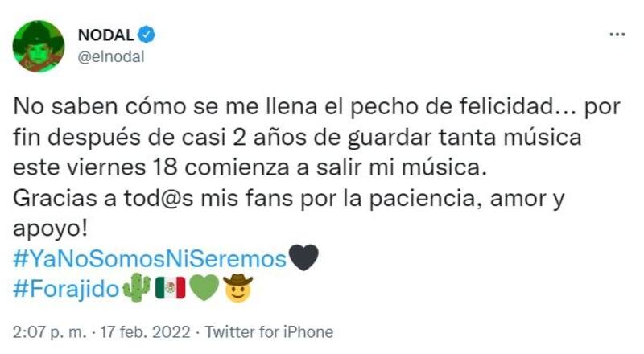
Task: Click the blue verified badge
Action: pos(147,34)
